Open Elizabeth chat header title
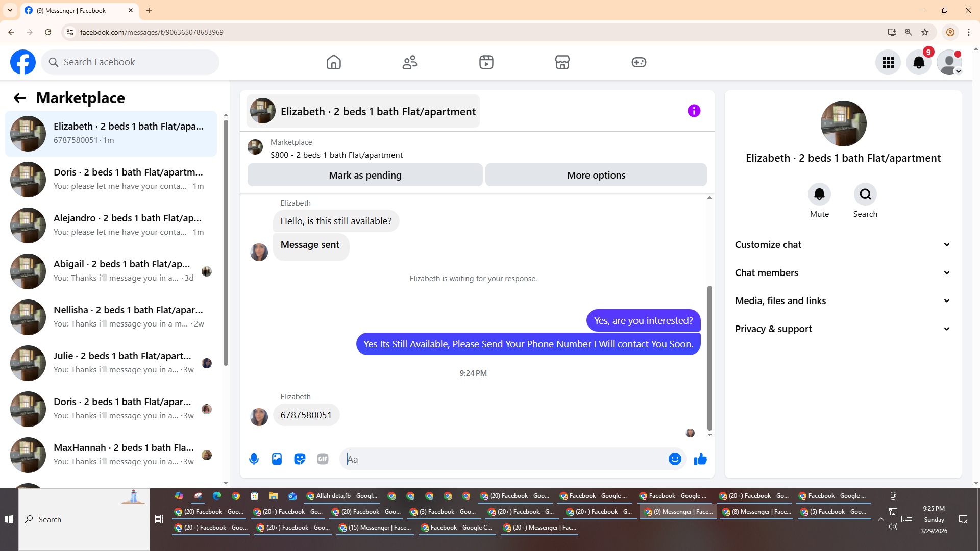The width and height of the screenshot is (980, 551). click(x=363, y=111)
